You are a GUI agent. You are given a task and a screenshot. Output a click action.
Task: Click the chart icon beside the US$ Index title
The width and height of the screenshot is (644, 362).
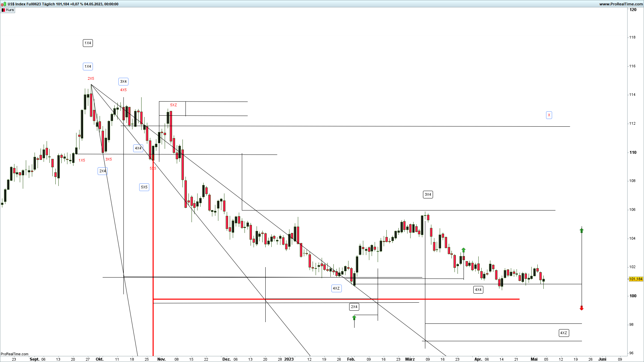point(3,4)
